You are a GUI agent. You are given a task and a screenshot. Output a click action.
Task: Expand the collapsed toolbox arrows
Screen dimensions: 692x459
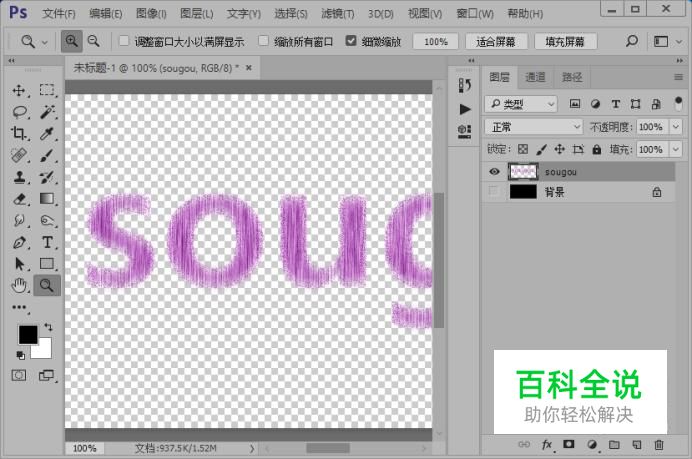pos(11,60)
